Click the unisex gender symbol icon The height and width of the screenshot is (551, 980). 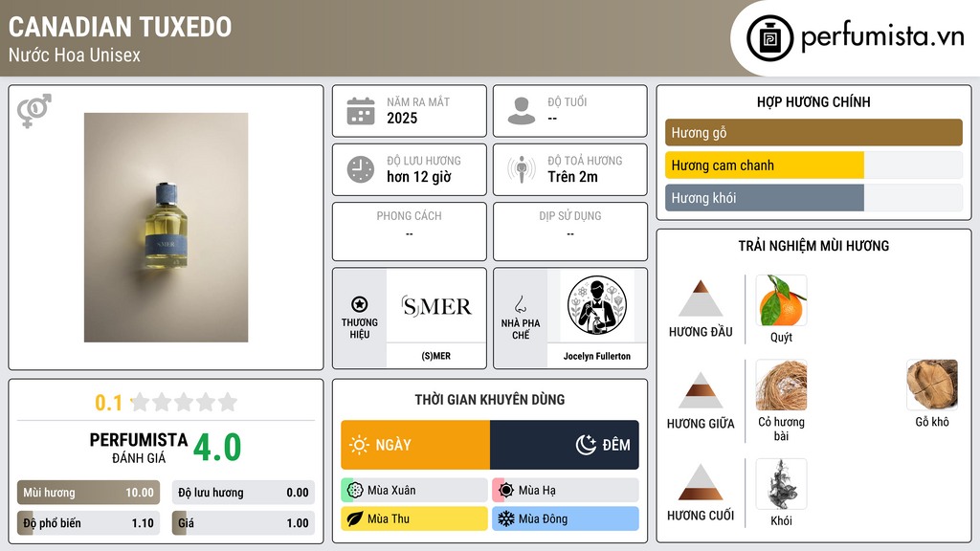(x=33, y=111)
